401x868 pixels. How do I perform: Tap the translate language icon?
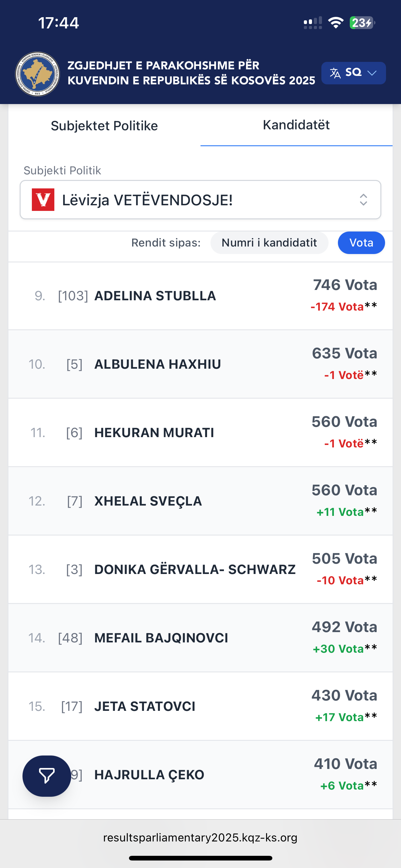335,73
